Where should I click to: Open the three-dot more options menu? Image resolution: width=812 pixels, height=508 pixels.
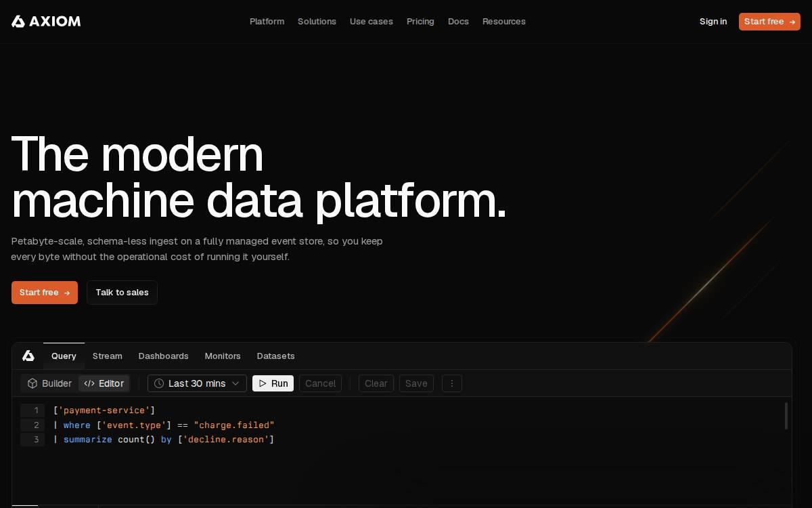point(452,383)
